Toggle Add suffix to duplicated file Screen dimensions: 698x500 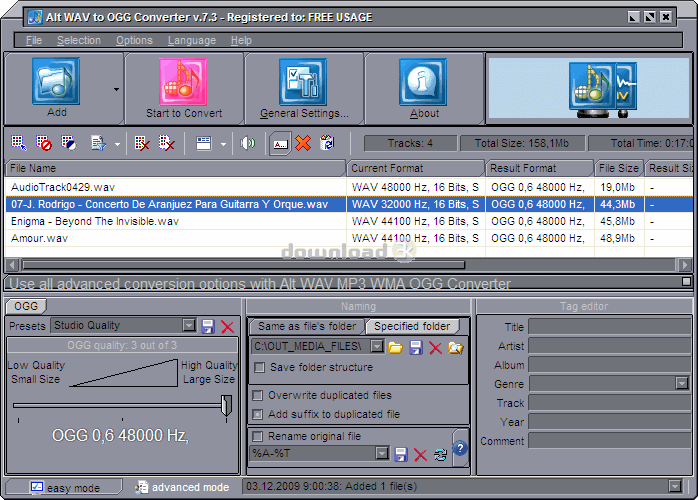[x=257, y=415]
